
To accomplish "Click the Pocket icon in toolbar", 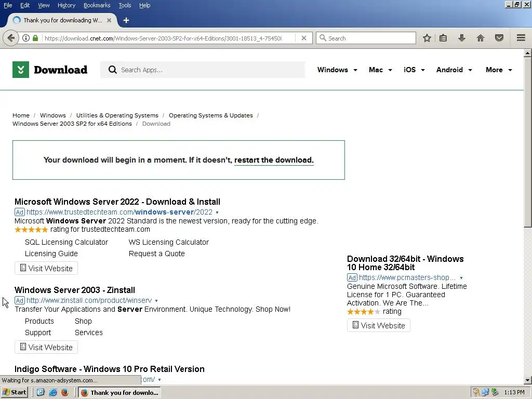I will click(x=499, y=38).
